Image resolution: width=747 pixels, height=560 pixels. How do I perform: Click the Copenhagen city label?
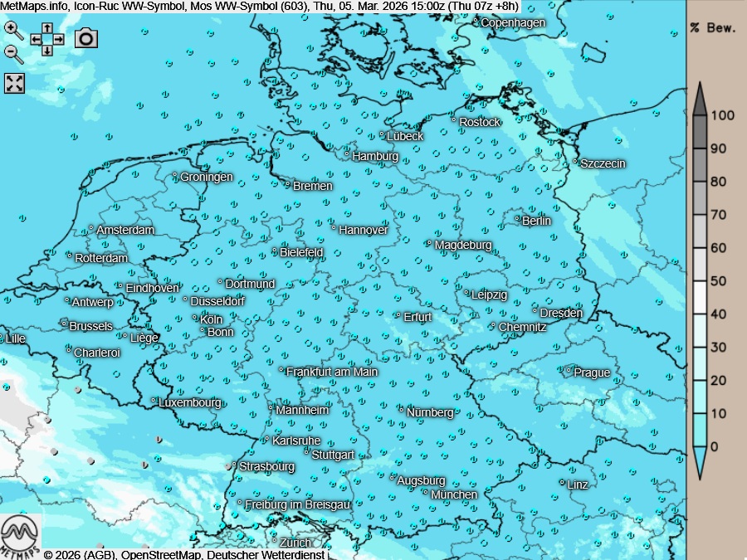click(x=513, y=22)
